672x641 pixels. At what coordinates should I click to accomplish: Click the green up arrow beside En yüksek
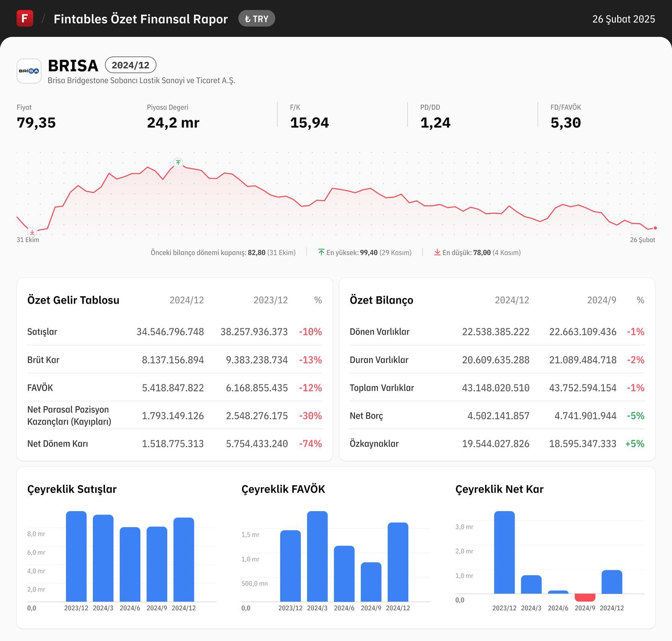tap(321, 252)
